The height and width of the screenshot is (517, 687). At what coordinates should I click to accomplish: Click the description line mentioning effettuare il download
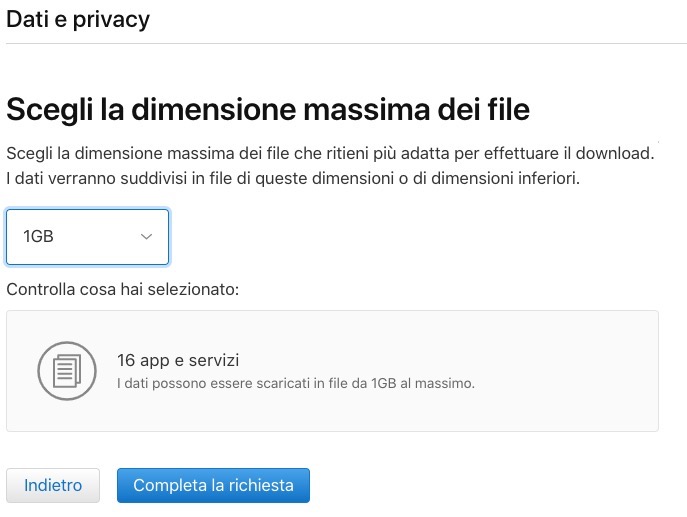pos(330,154)
